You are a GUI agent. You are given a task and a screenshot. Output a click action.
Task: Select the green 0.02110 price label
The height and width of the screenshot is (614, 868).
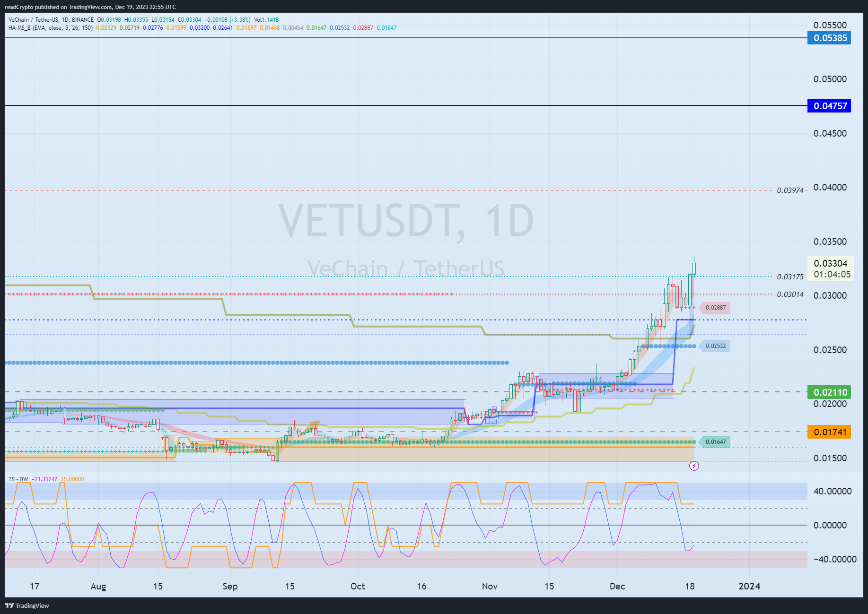tap(829, 392)
